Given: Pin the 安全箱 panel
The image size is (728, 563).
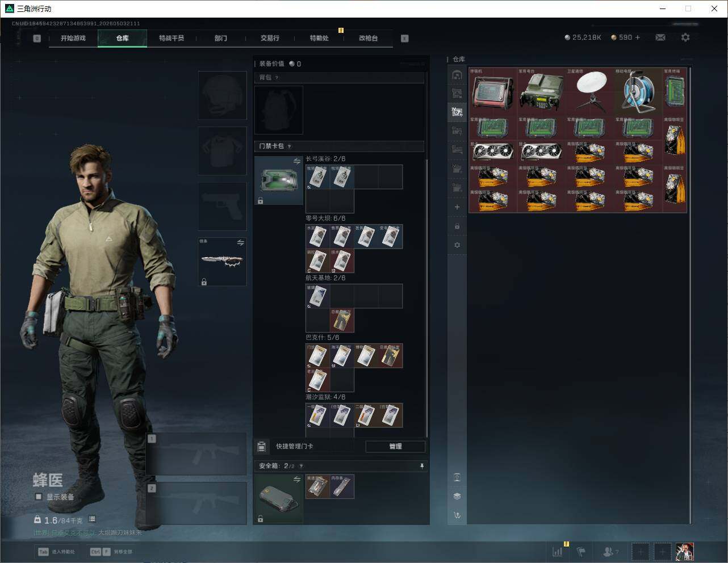Looking at the screenshot, I should (421, 466).
